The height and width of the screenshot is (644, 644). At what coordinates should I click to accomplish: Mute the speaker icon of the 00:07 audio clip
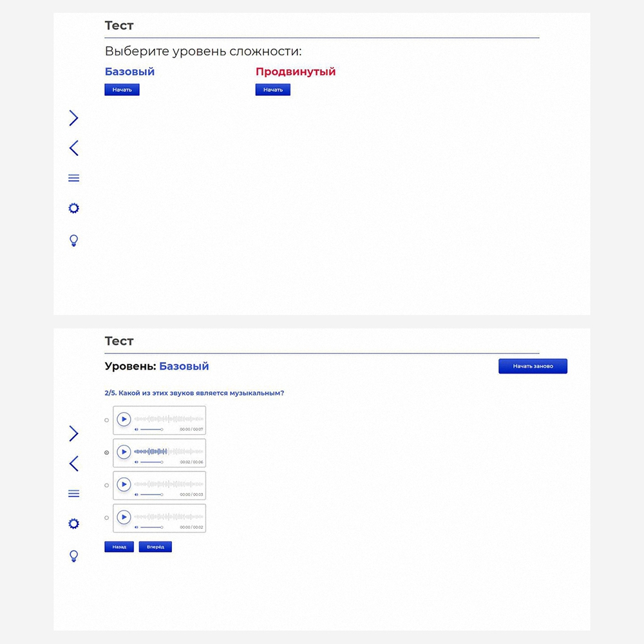click(137, 429)
